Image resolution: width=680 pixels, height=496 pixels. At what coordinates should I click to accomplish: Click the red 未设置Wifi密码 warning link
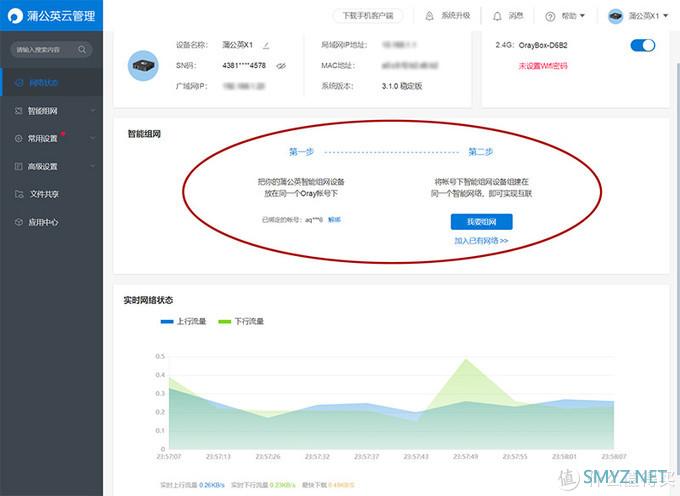coord(543,66)
